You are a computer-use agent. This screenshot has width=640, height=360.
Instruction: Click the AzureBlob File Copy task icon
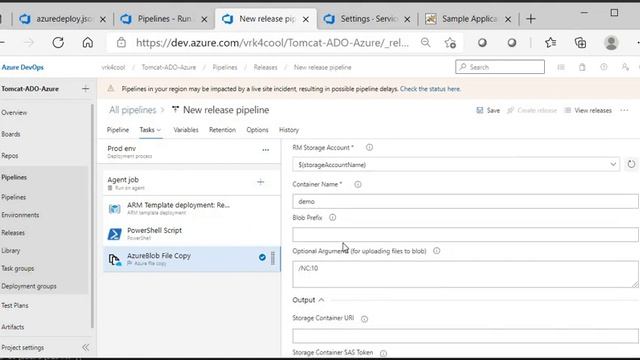pyautogui.click(x=114, y=259)
